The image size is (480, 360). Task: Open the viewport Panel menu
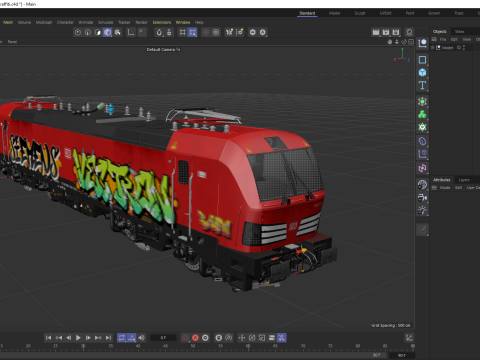pyautogui.click(x=12, y=42)
